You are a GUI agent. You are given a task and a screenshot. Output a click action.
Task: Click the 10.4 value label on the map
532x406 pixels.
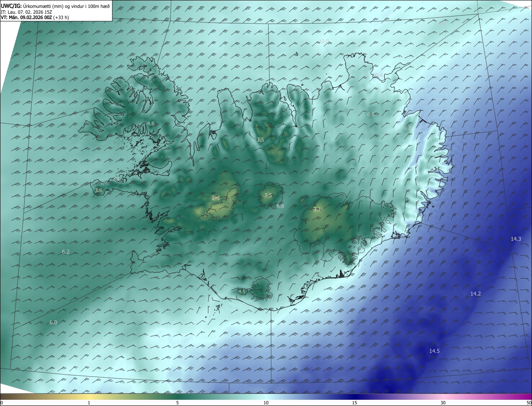tap(377, 75)
